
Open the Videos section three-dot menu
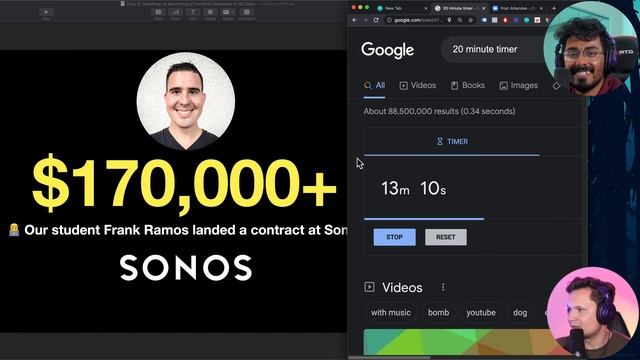coord(443,287)
